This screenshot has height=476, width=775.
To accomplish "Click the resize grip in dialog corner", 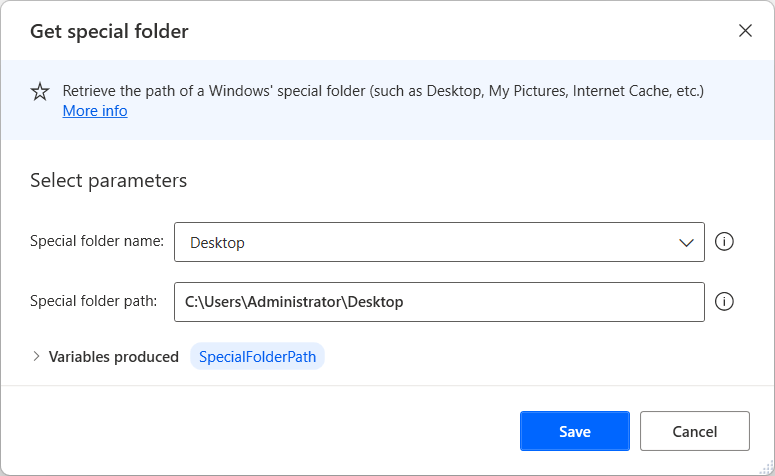I will pos(766,468).
